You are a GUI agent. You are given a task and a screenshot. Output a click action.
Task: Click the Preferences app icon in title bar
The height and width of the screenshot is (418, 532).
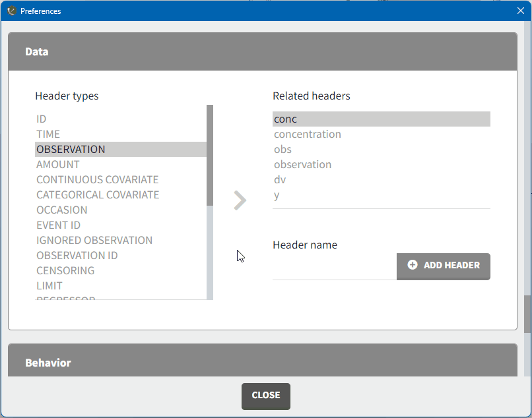11,11
